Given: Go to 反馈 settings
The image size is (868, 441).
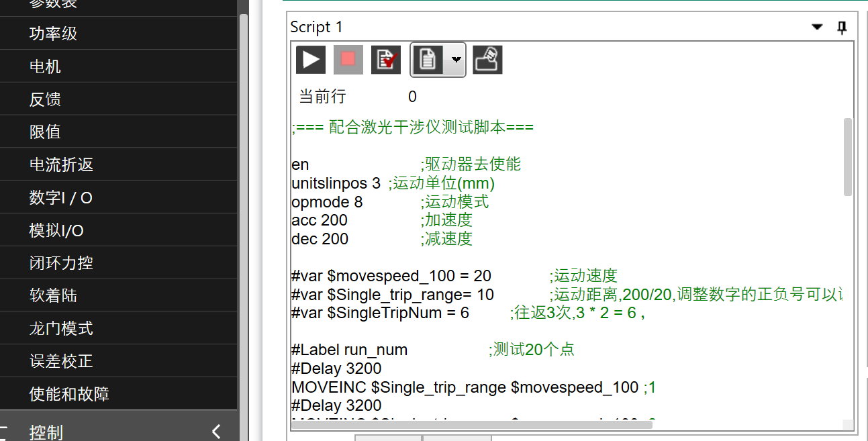Looking at the screenshot, I should point(46,99).
